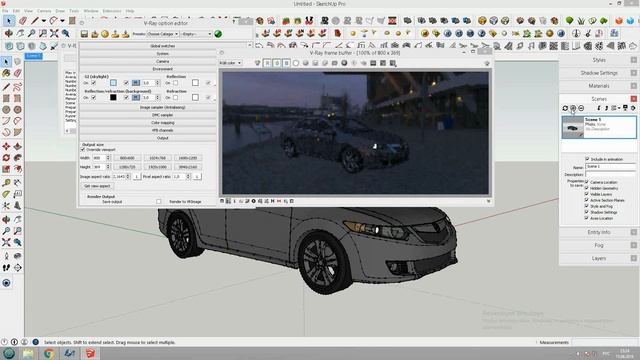
Task: Click the GI skylight light-blue color swatch
Action: tap(113, 83)
